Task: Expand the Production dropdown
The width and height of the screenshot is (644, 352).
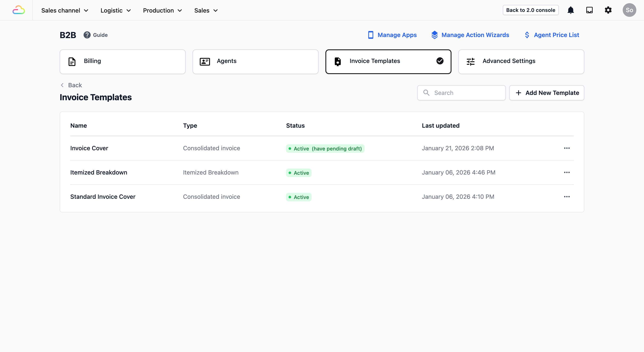Action: [x=162, y=10]
